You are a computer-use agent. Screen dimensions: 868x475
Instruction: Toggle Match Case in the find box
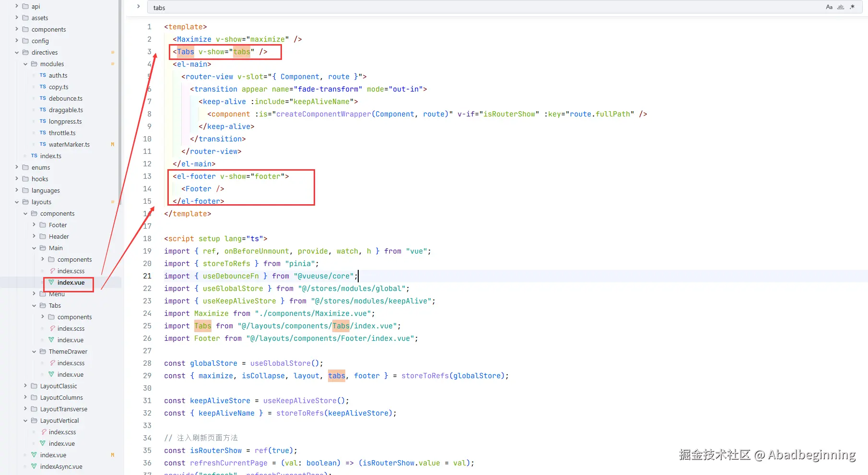pos(829,7)
